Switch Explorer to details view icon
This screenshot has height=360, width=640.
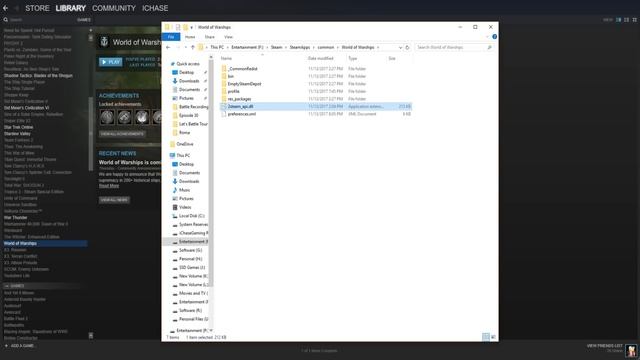486,337
